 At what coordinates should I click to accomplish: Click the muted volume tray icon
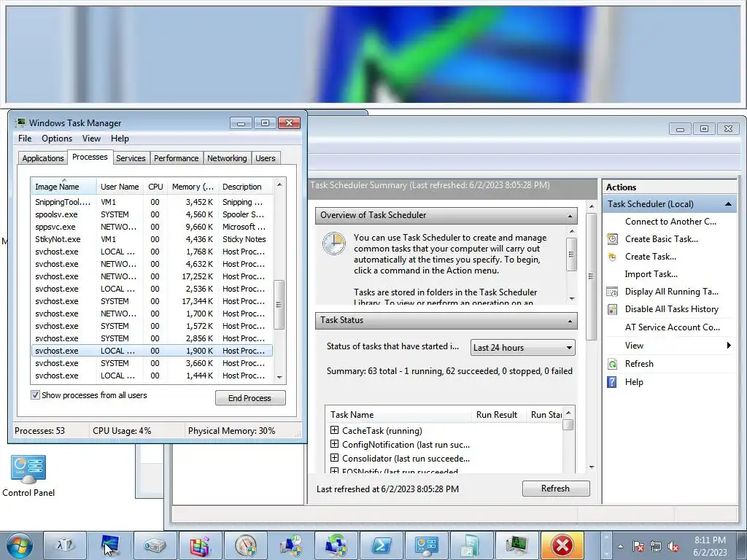(x=673, y=547)
